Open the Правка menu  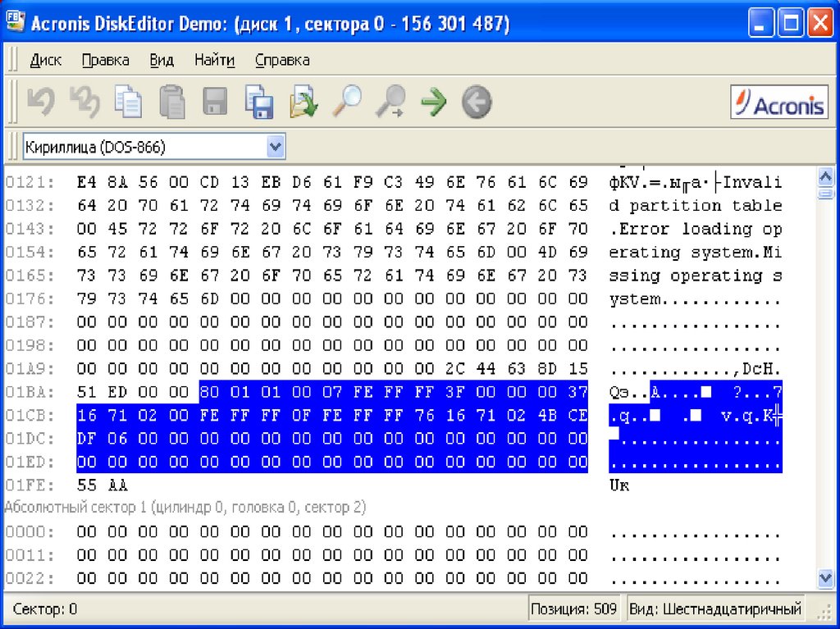point(106,60)
